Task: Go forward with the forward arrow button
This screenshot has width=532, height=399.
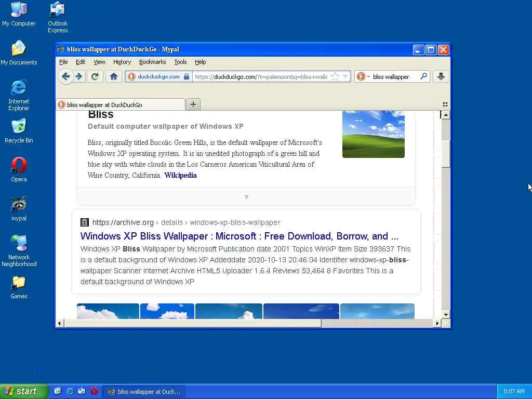Action: 79,77
